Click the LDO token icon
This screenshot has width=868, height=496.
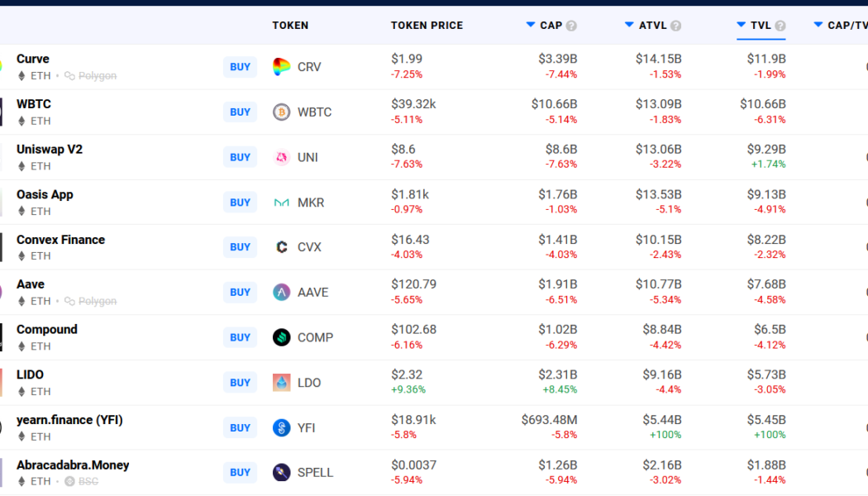pos(282,383)
